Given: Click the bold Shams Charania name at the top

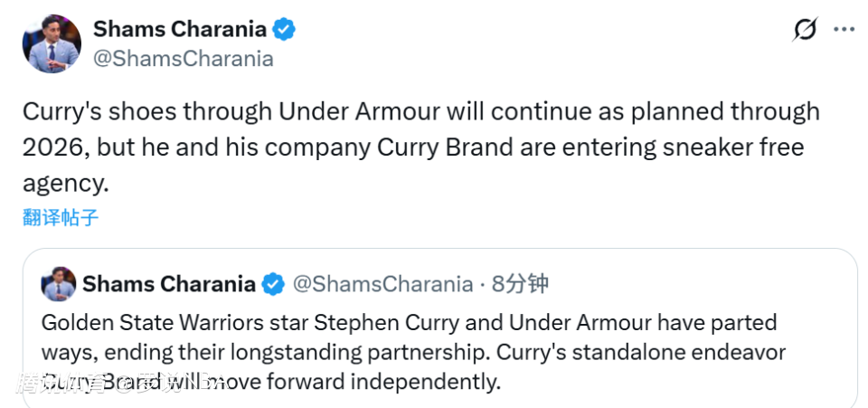Looking at the screenshot, I should point(179,30).
